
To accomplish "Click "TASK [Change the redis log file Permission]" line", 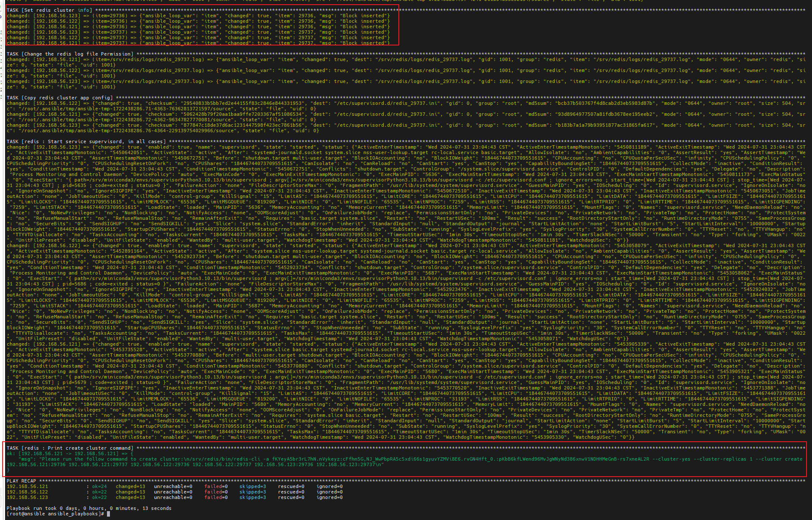I will 70,54.
